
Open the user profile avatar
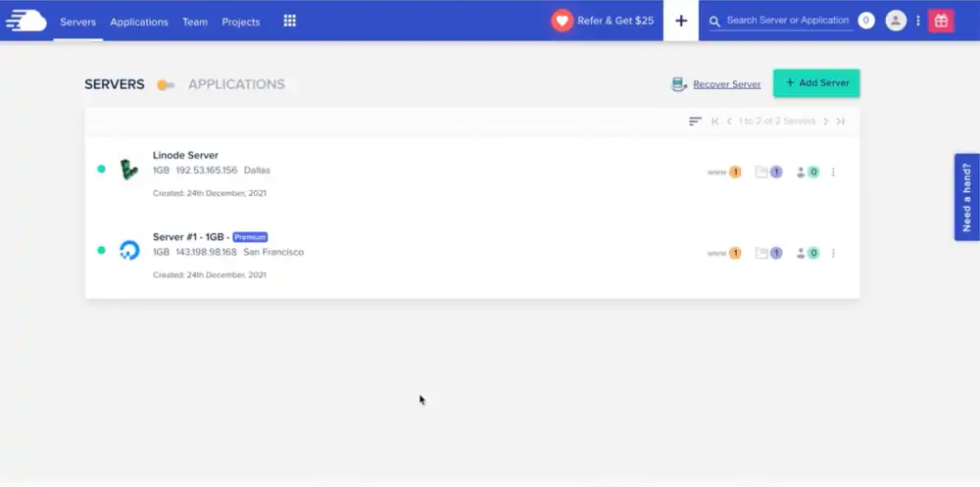[x=896, y=21]
